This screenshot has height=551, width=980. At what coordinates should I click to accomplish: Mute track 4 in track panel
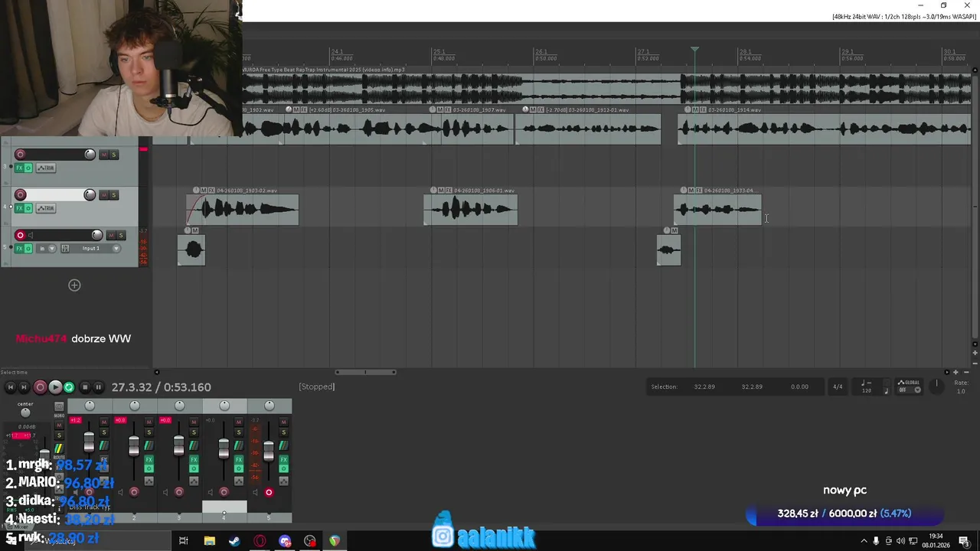click(x=104, y=195)
